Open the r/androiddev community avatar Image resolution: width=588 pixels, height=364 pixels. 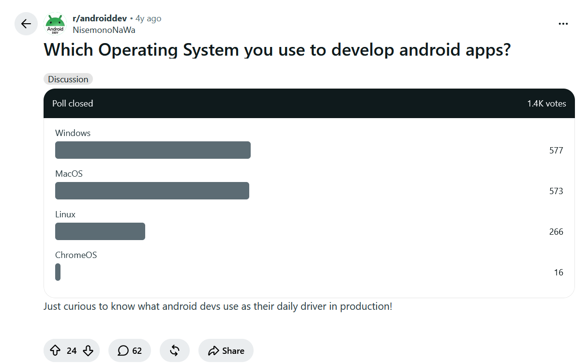tap(55, 24)
